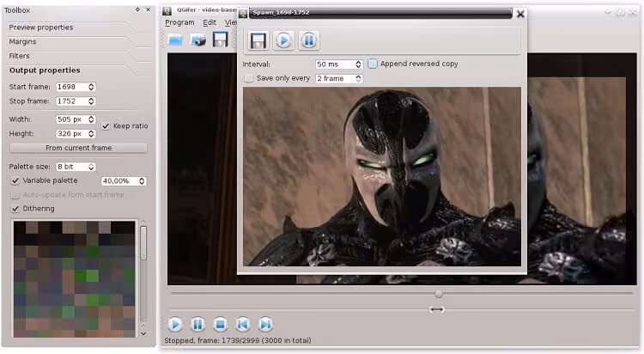Play the video in main player

175,325
